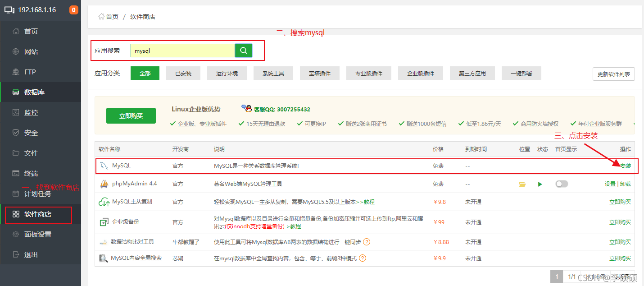Image resolution: width=644 pixels, height=286 pixels.
Task: Select the 已安装 category tab
Action: 183,73
